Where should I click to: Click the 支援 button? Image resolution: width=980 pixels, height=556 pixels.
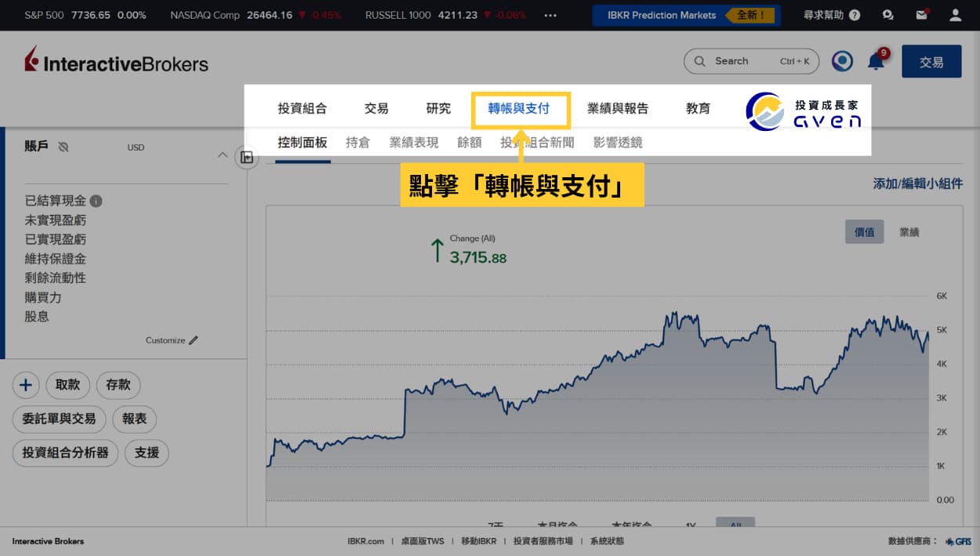click(x=147, y=452)
